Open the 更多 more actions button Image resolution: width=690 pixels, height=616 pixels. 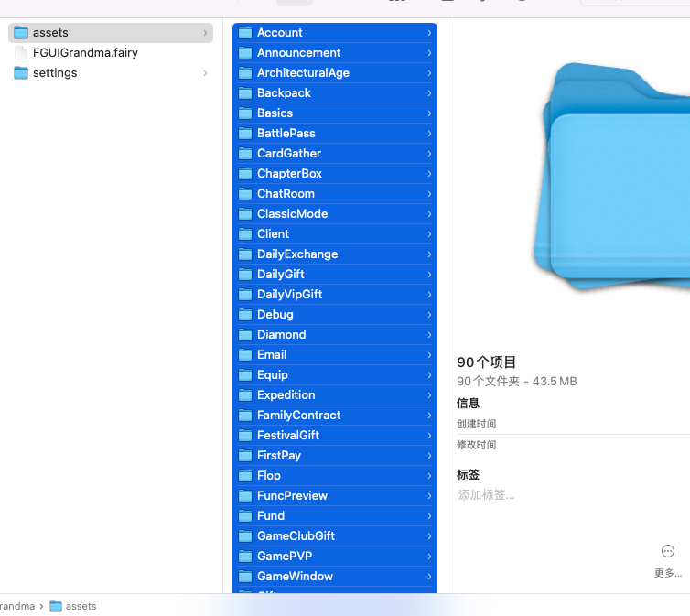pyautogui.click(x=667, y=561)
